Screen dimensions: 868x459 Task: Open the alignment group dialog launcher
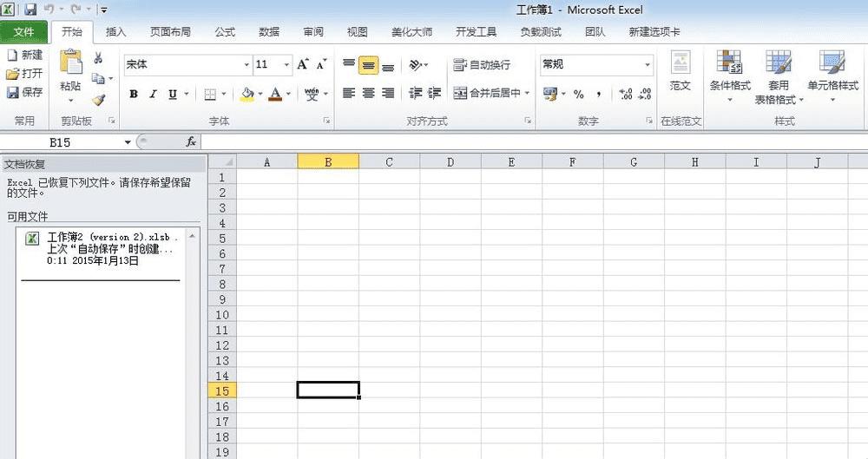pos(528,120)
